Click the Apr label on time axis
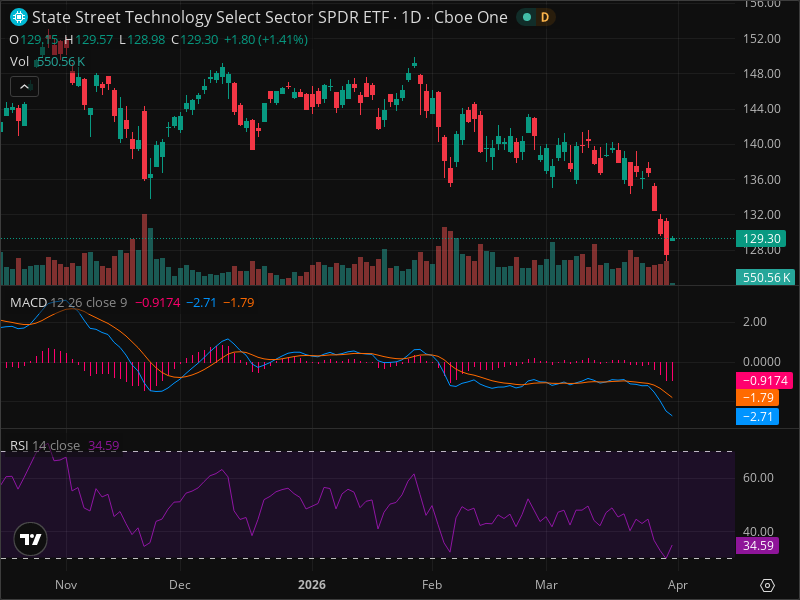800x600 pixels. pos(678,585)
